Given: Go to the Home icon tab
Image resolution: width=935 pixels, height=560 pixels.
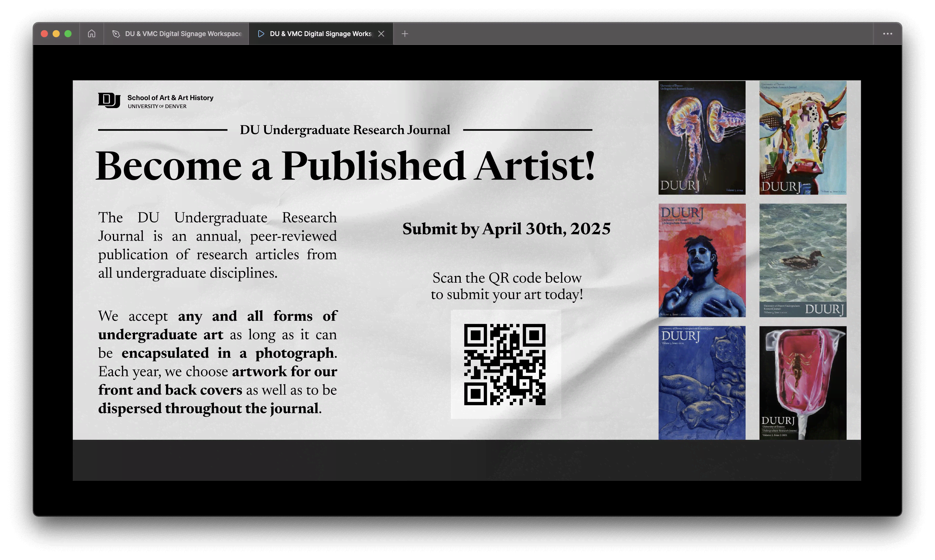Looking at the screenshot, I should (91, 34).
